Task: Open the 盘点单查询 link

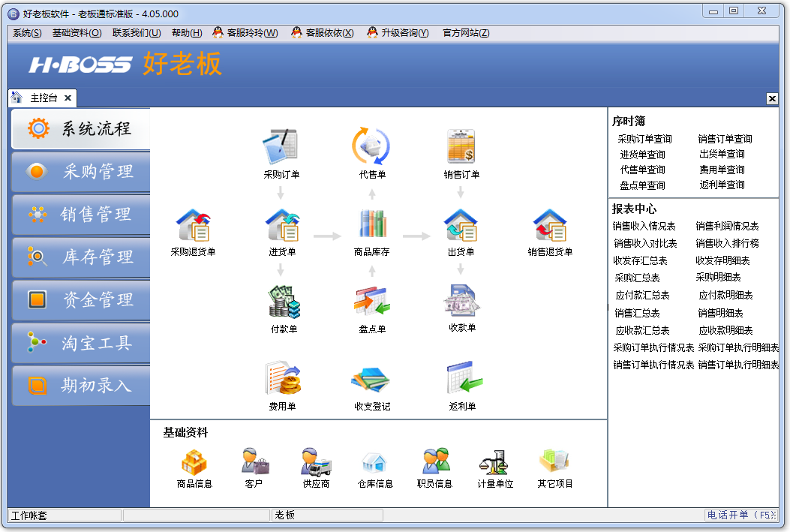Action: (x=642, y=185)
